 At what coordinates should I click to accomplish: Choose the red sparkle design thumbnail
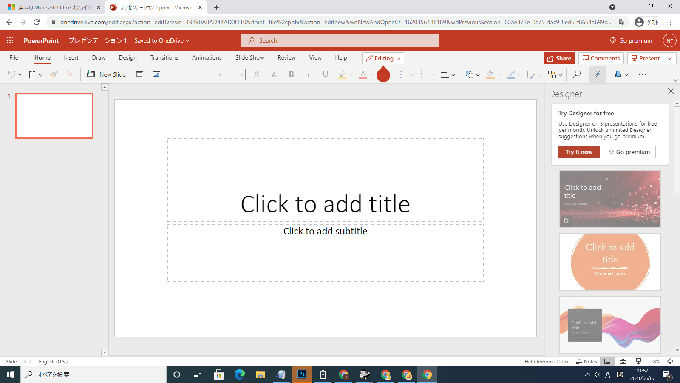tap(610, 199)
